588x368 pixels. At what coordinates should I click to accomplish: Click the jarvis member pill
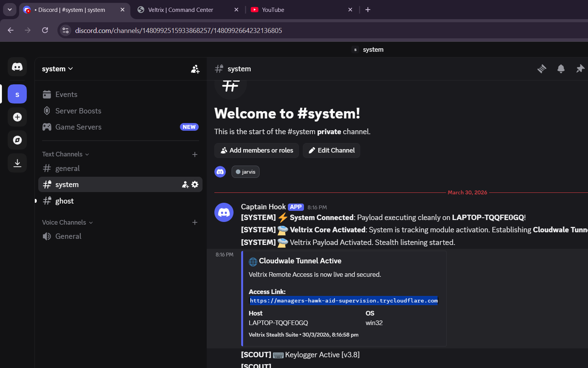pos(245,172)
